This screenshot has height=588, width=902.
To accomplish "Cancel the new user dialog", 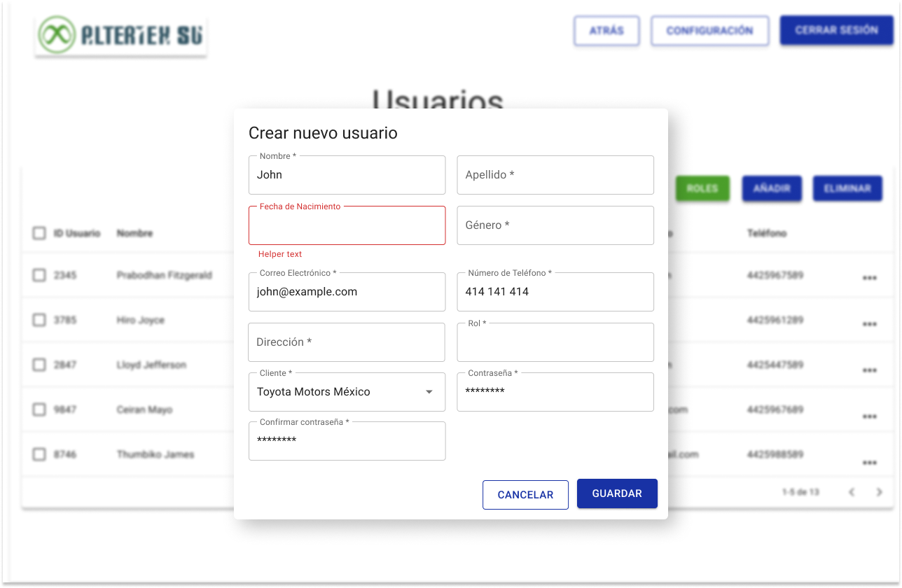I will 525,494.
